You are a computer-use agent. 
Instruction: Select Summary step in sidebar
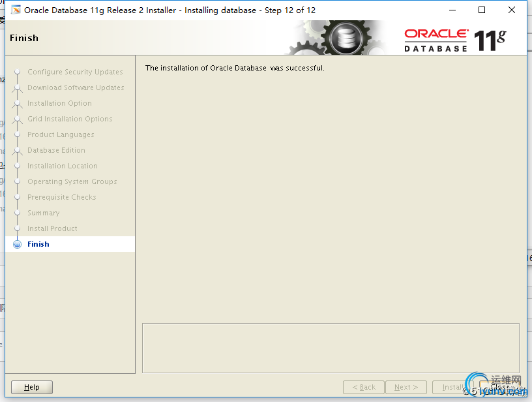(x=44, y=213)
